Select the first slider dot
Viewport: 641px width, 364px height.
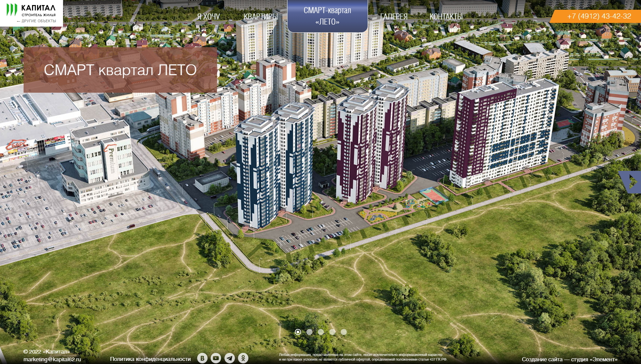click(x=298, y=332)
